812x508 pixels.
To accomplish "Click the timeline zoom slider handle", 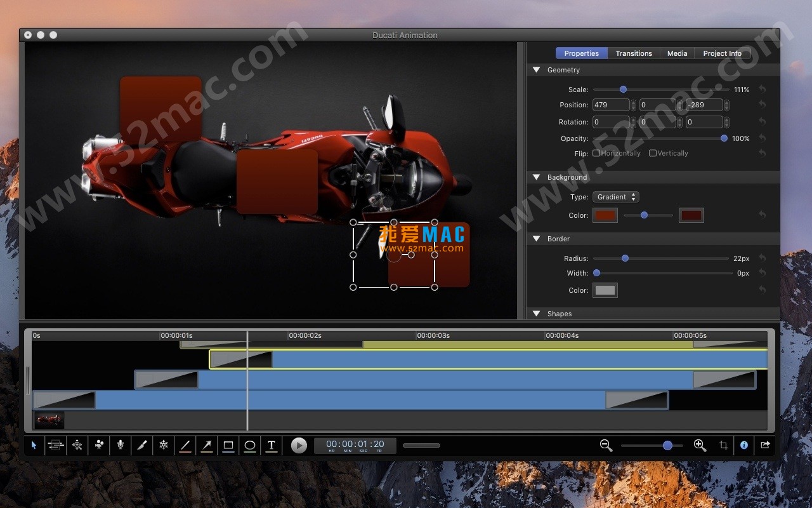I will (667, 446).
